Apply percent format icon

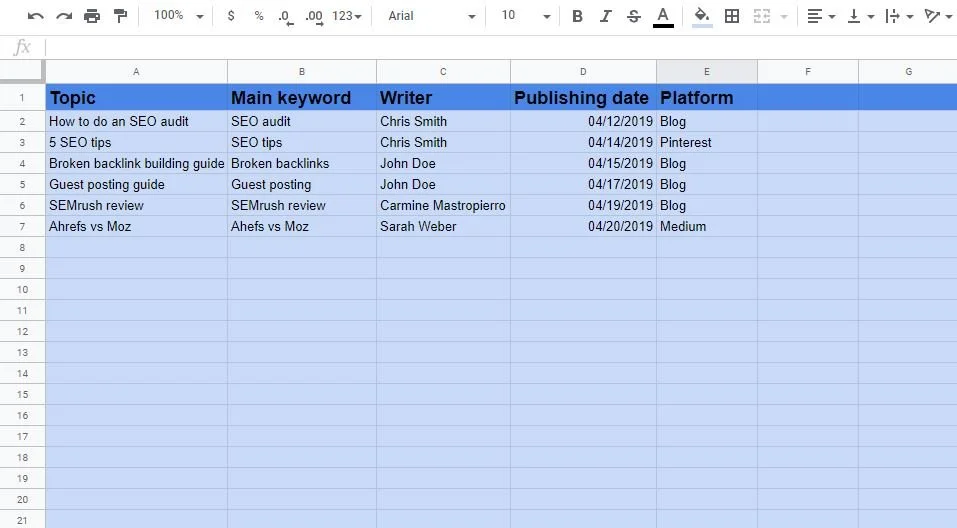click(x=259, y=16)
